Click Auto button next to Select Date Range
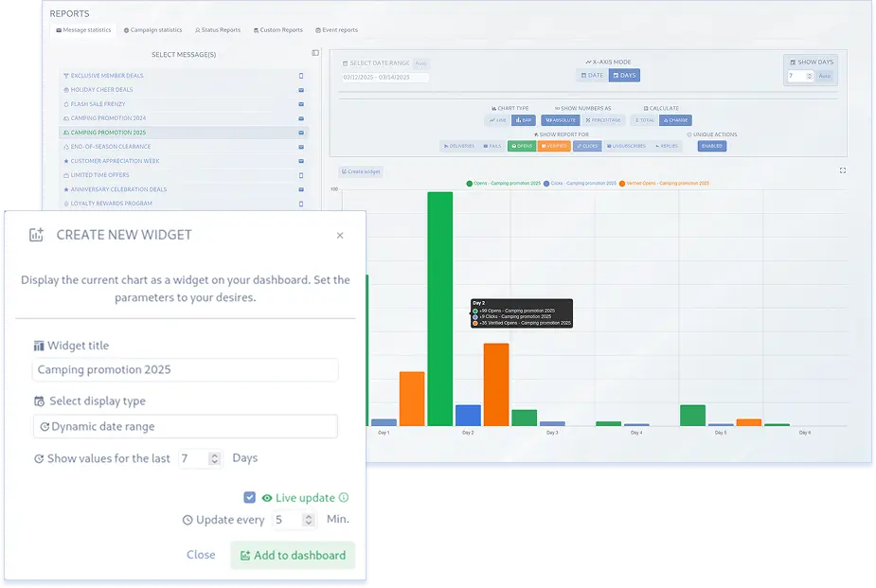This screenshot has height=588, width=876. pos(420,63)
